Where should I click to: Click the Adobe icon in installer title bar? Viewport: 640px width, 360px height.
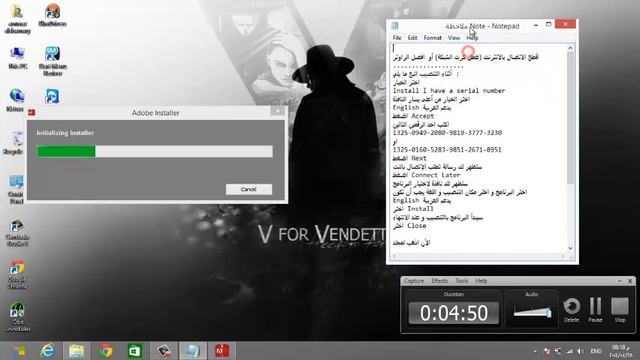click(31, 112)
